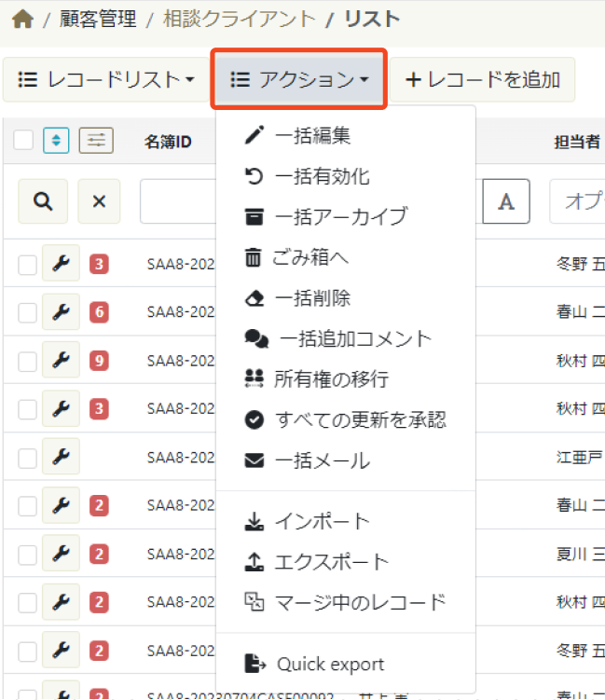The width and height of the screenshot is (605, 700).
Task: Collapse the アクション dropdown menu
Action: click(x=299, y=80)
